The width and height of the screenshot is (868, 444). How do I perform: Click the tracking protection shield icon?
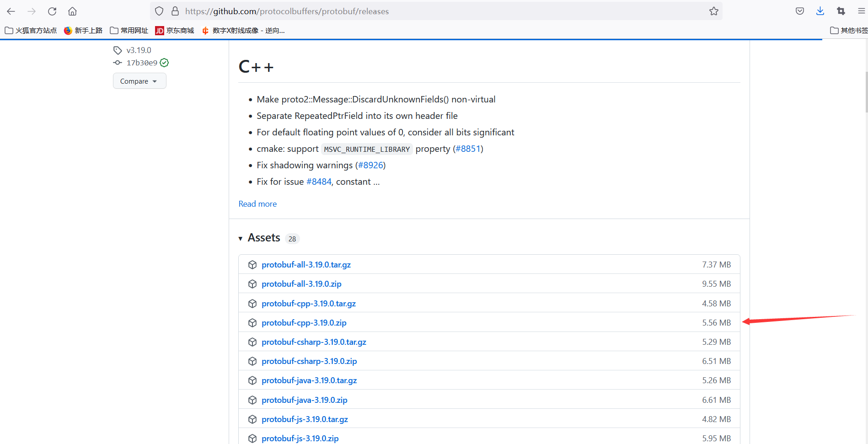point(159,11)
